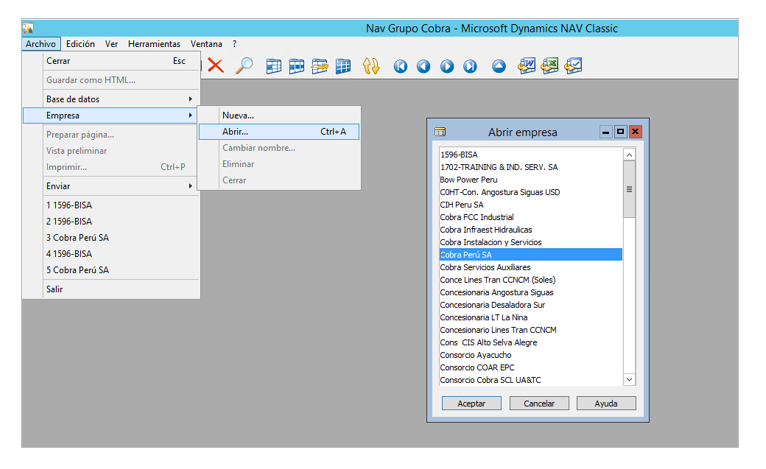Click the second table filter icon in toolbar
The image size is (766, 469).
pyautogui.click(x=297, y=66)
